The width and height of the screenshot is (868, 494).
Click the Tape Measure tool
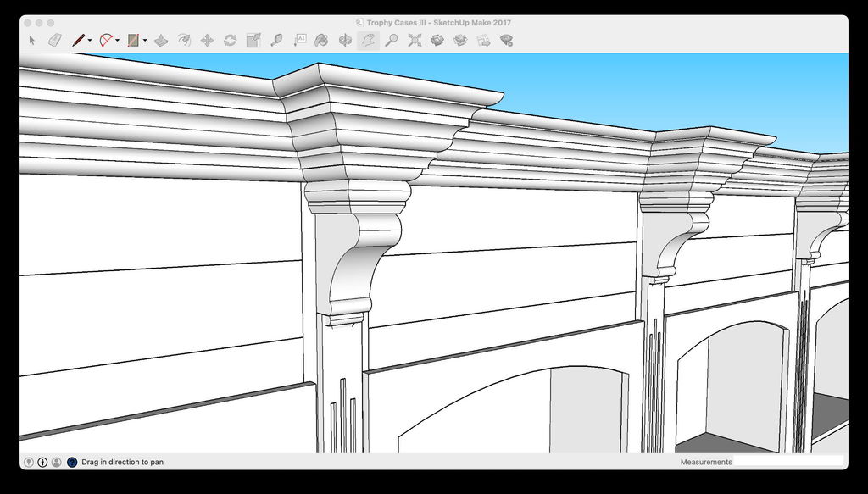(276, 40)
